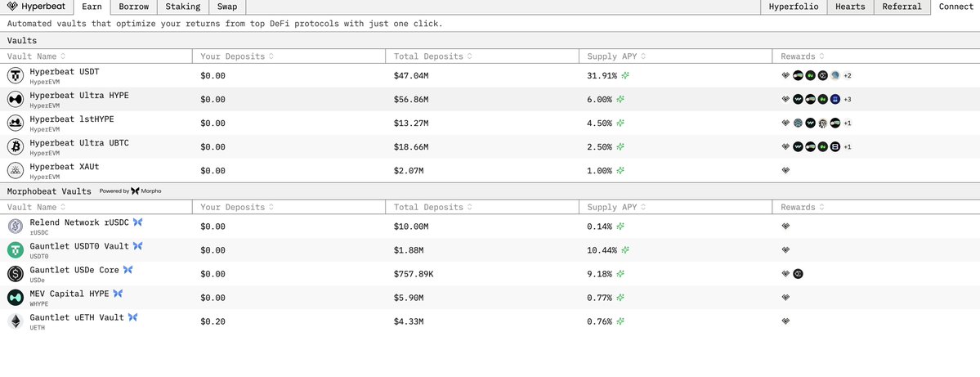Sort Morphobeat table by Your Deposits
This screenshot has width=980, height=377.
click(x=237, y=207)
